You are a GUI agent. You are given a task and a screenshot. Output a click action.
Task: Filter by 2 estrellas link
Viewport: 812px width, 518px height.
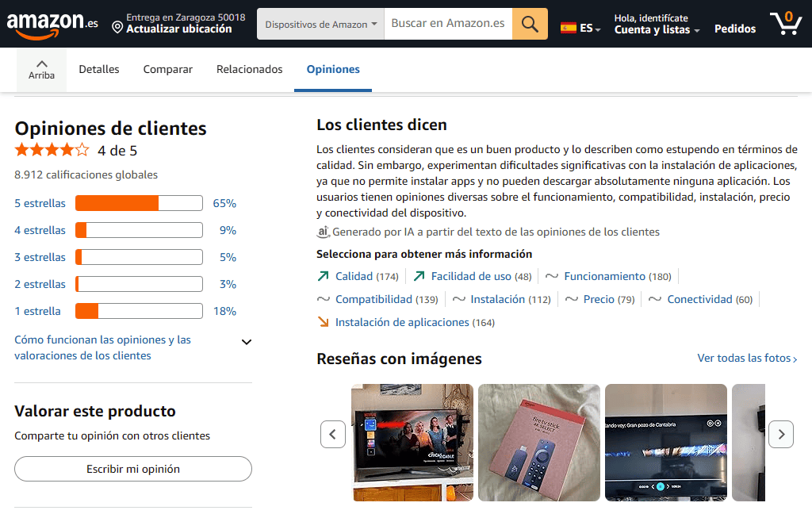point(40,284)
